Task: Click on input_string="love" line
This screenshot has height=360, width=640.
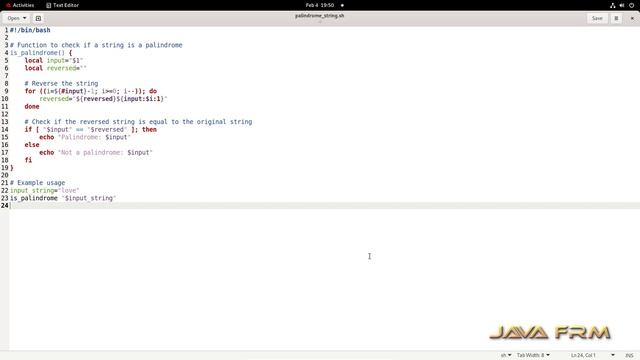Action: tap(44, 191)
